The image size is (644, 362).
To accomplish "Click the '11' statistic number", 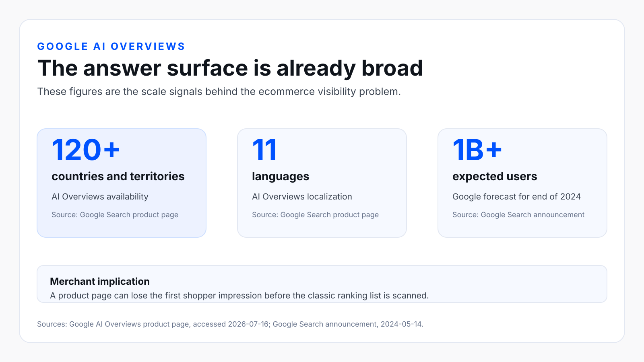I will (x=264, y=150).
